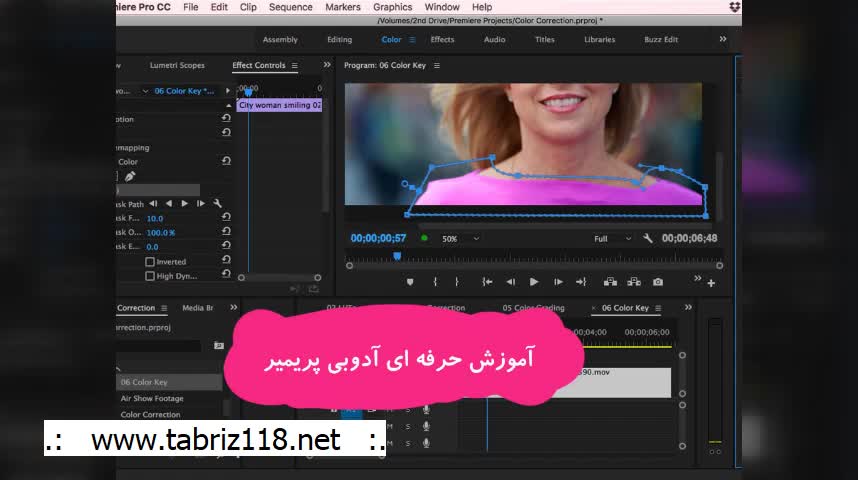
Task: Open the 50% zoom level dropdown
Action: (461, 239)
